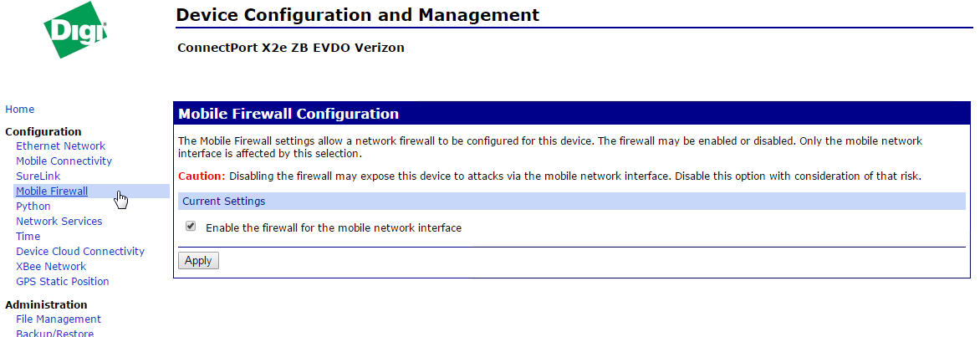Screen dimensions: 980x337
Task: Open the Time settings page
Action: 28,237
